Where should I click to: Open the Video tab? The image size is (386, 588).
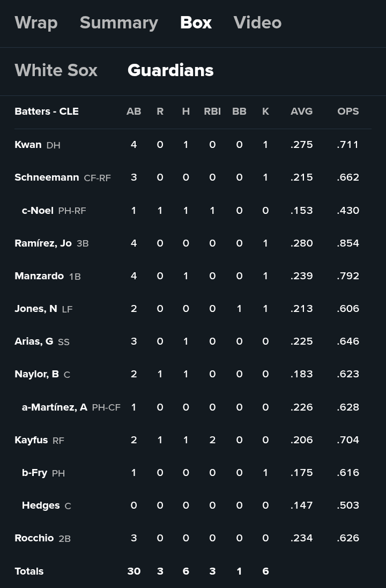(x=257, y=23)
